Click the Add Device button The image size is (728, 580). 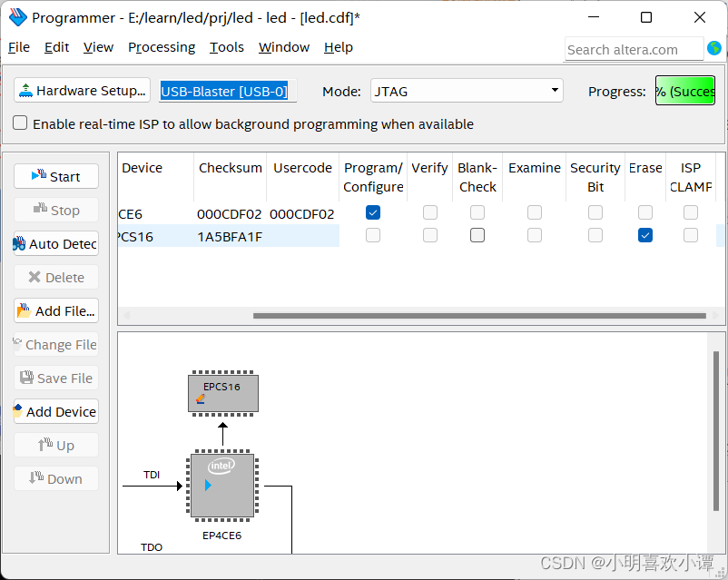56,411
